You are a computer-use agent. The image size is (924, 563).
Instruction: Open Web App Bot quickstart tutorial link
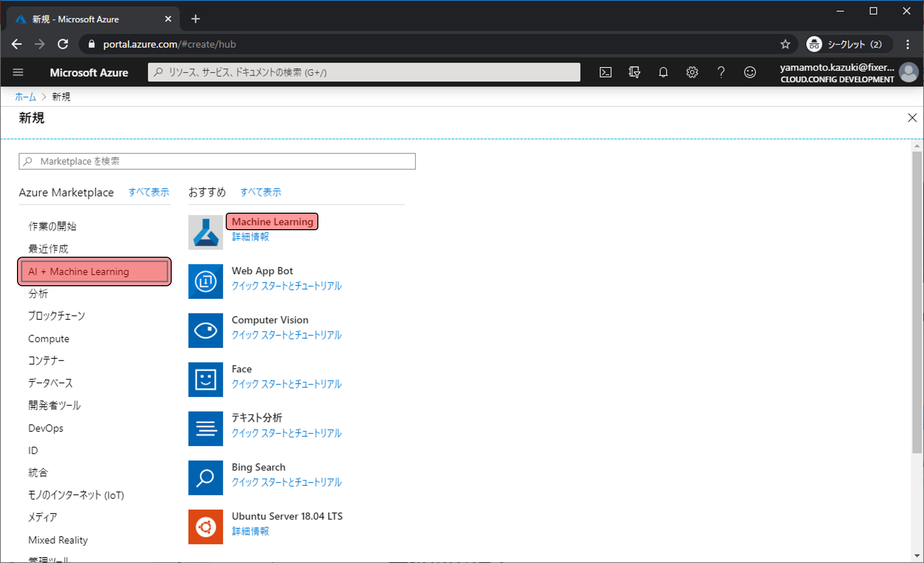click(286, 286)
